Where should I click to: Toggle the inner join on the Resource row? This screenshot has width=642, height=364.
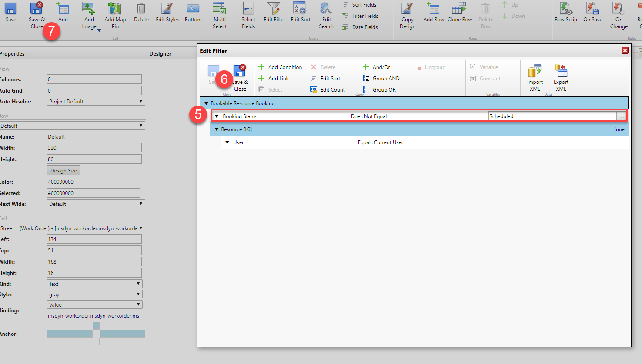pyautogui.click(x=620, y=129)
